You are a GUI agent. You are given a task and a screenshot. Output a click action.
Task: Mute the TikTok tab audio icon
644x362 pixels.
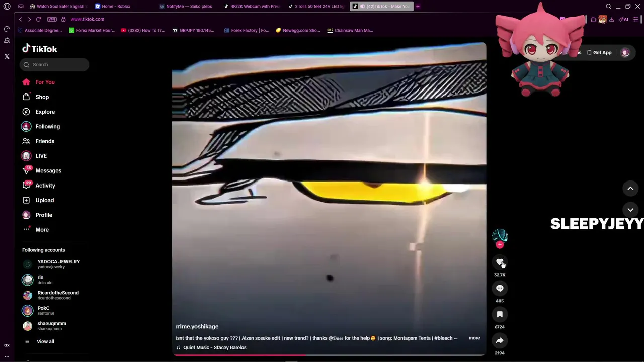click(362, 6)
